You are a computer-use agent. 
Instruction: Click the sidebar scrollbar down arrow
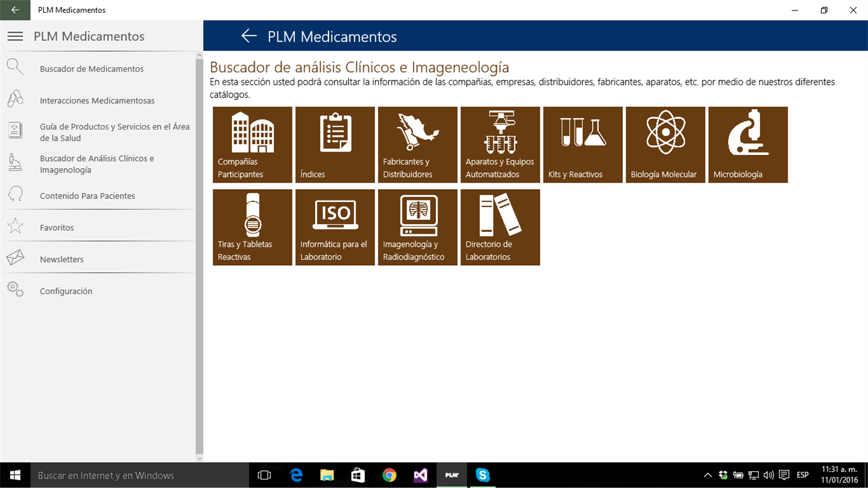200,458
